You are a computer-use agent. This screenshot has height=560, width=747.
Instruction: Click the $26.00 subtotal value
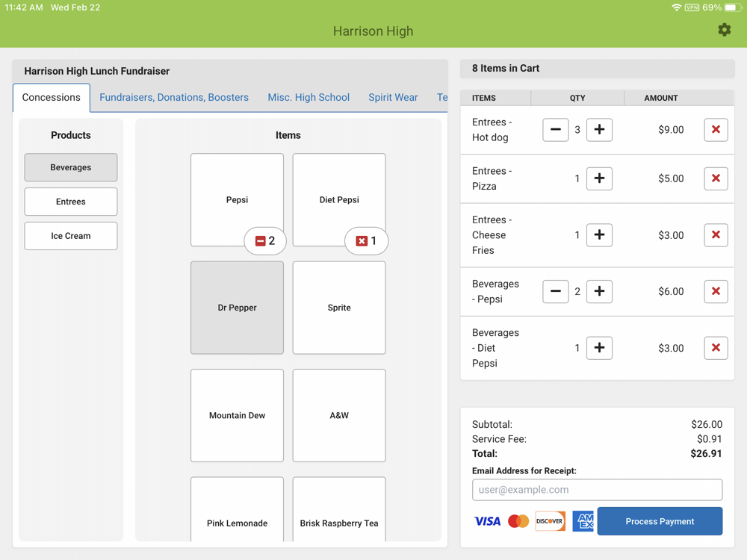707,424
